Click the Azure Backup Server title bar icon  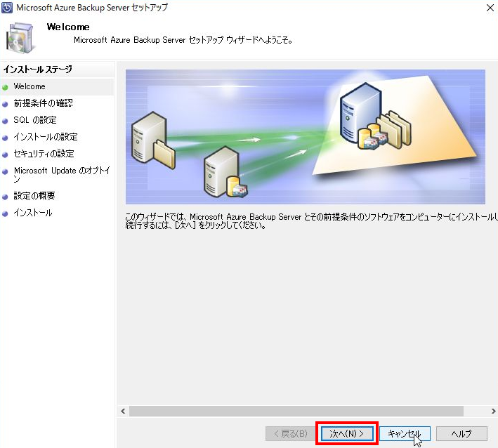point(7,8)
